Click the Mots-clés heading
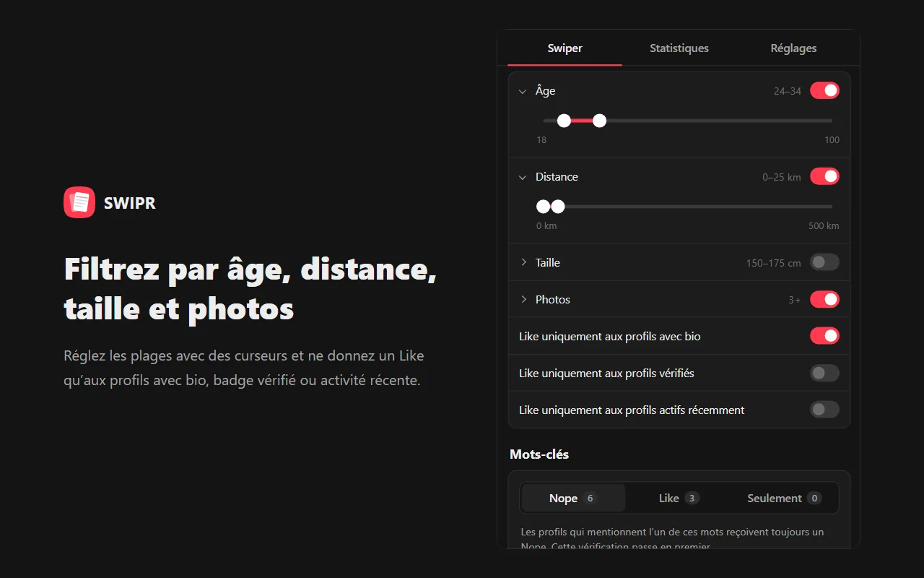The height and width of the screenshot is (578, 924). click(539, 454)
